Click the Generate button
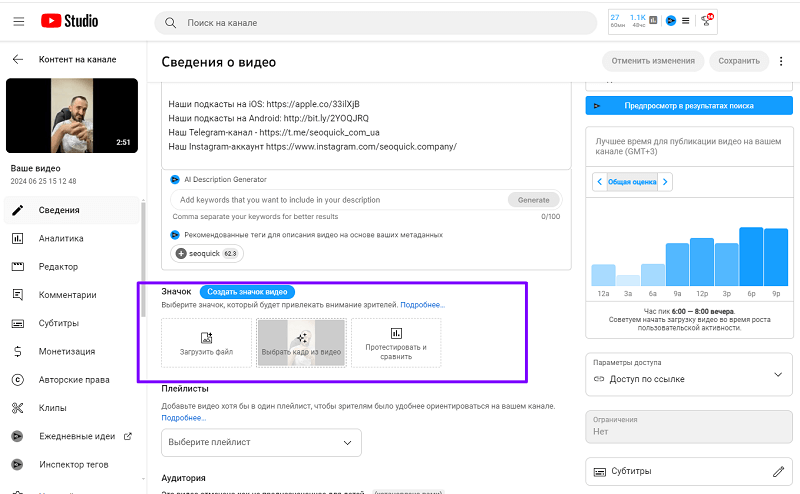Image resolution: width=800 pixels, height=494 pixels. pyautogui.click(x=534, y=200)
